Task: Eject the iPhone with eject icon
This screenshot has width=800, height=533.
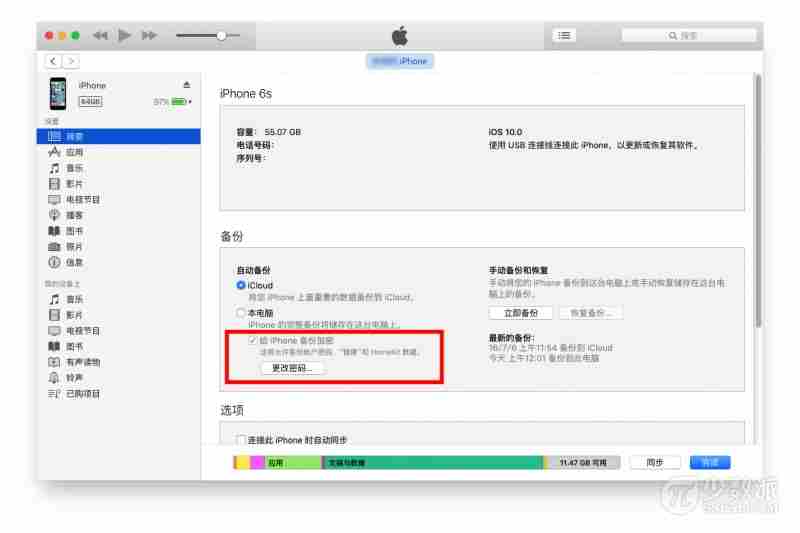Action: (x=187, y=85)
